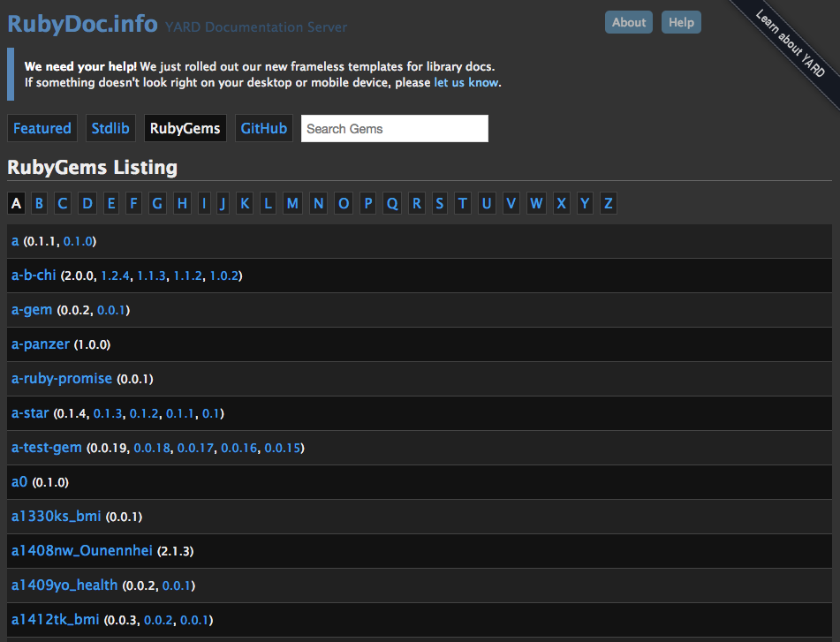Click the Help button
840x642 pixels.
point(681,22)
